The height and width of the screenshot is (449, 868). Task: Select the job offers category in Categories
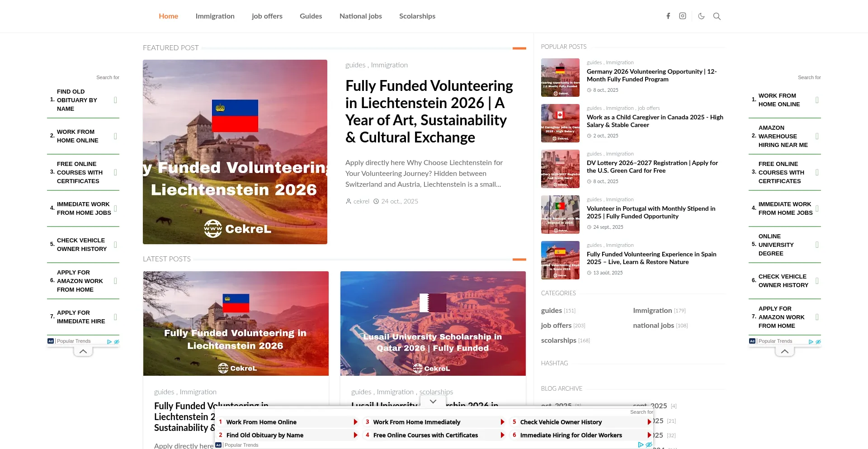pos(556,326)
